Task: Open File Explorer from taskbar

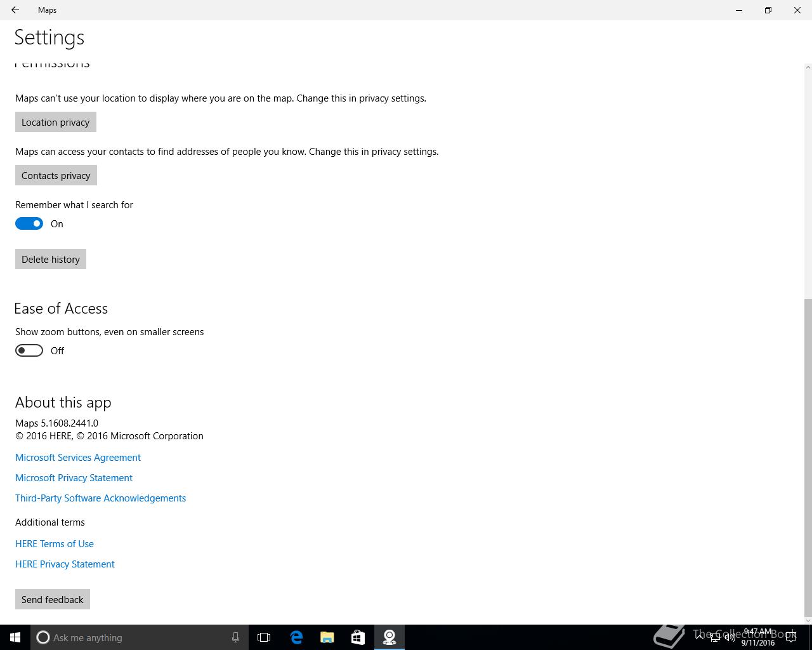Action: click(x=327, y=637)
